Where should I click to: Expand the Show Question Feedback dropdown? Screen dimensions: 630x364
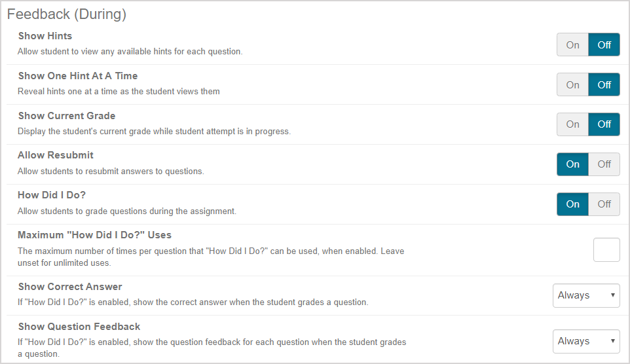coord(586,341)
